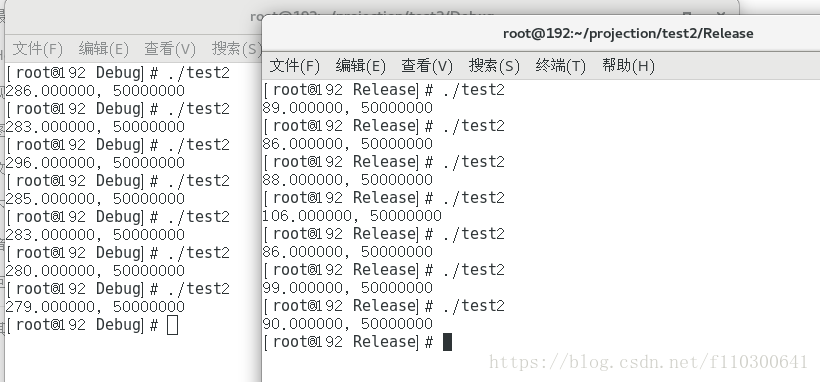Open 编辑(E) menu in Release terminal

361,66
